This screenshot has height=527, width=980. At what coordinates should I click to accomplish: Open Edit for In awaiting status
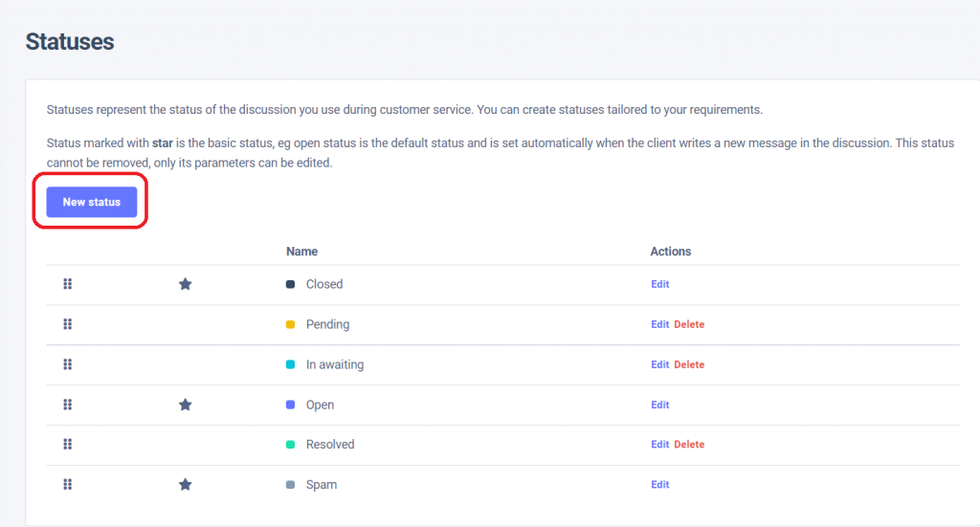[660, 364]
